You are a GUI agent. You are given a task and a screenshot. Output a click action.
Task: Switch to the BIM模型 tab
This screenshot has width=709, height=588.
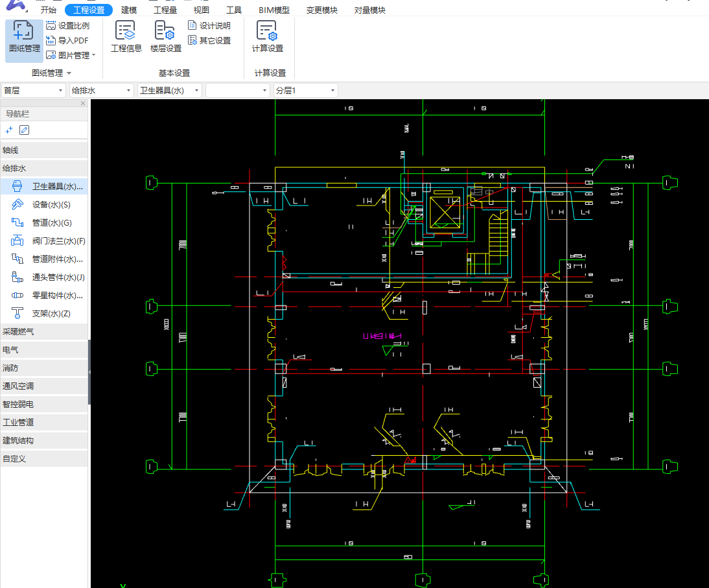[x=274, y=10]
